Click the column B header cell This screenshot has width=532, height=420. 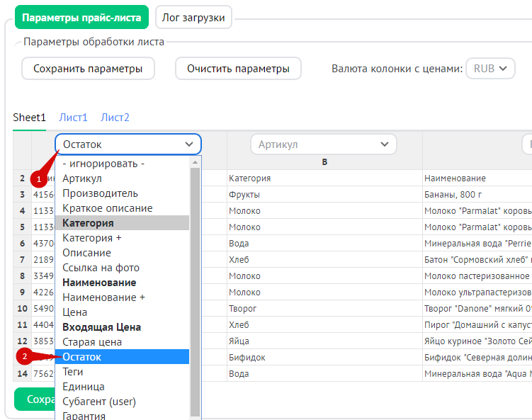[324, 162]
